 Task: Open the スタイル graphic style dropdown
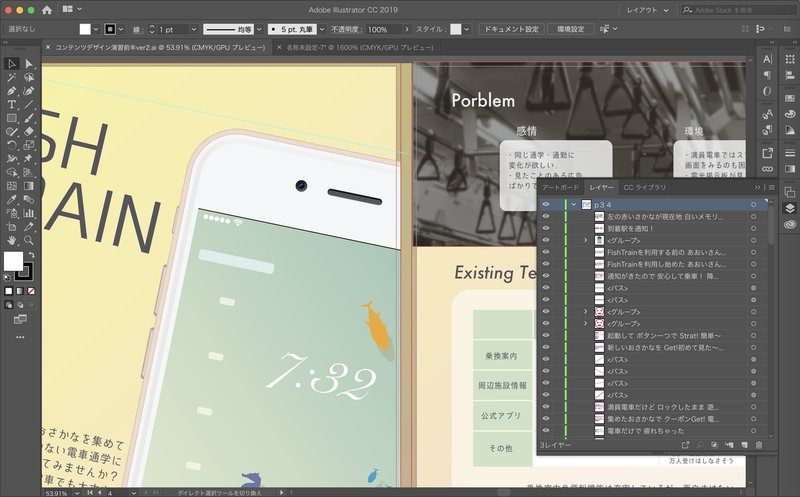pos(467,30)
